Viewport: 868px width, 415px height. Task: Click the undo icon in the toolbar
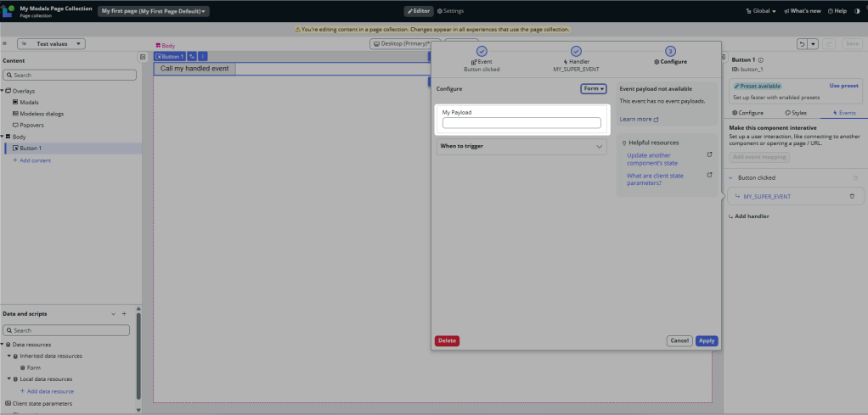pyautogui.click(x=802, y=43)
